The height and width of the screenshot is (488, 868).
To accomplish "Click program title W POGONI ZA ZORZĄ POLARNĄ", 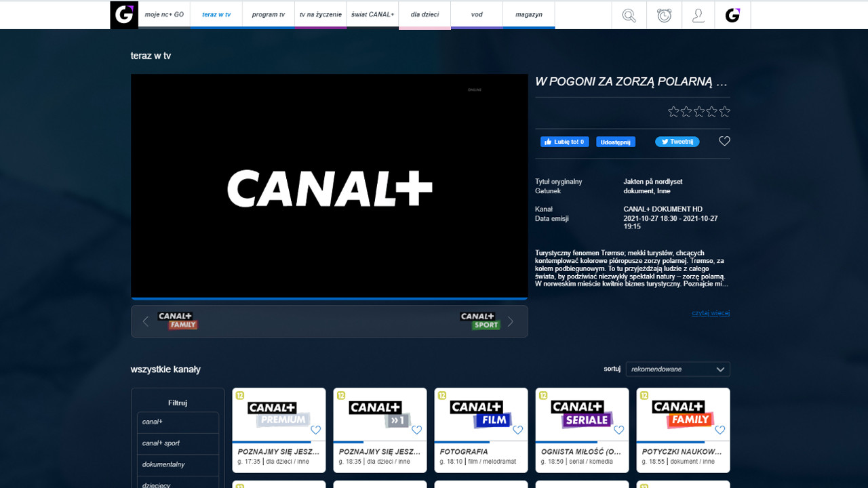I will pos(631,82).
